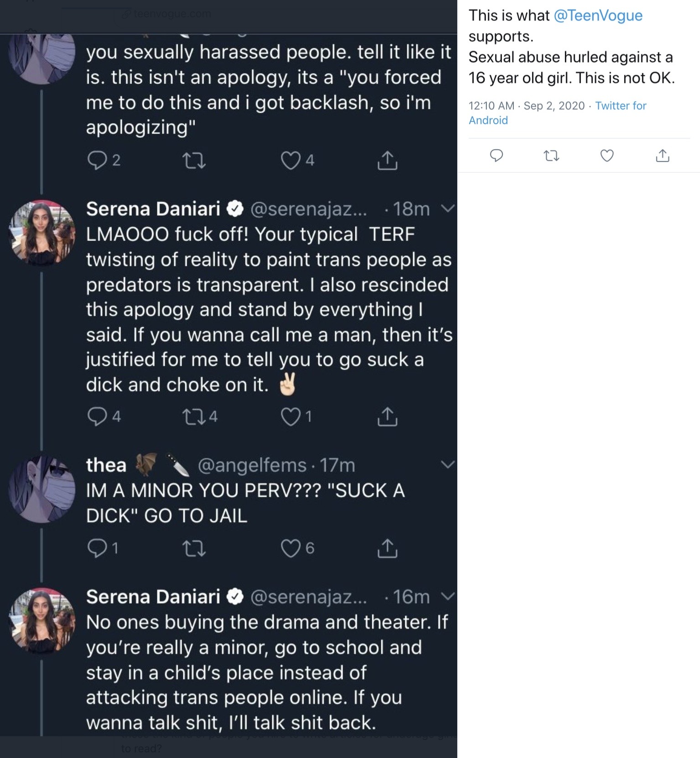Viewport: 700px width, 758px height.
Task: Expand options on Serena's 16m tweet
Action: tap(448, 597)
